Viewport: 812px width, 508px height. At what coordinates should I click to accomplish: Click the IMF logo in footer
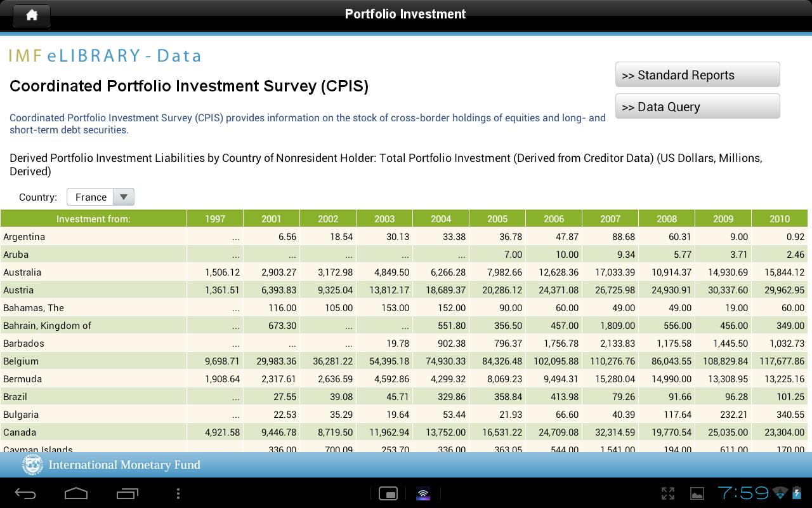32,465
